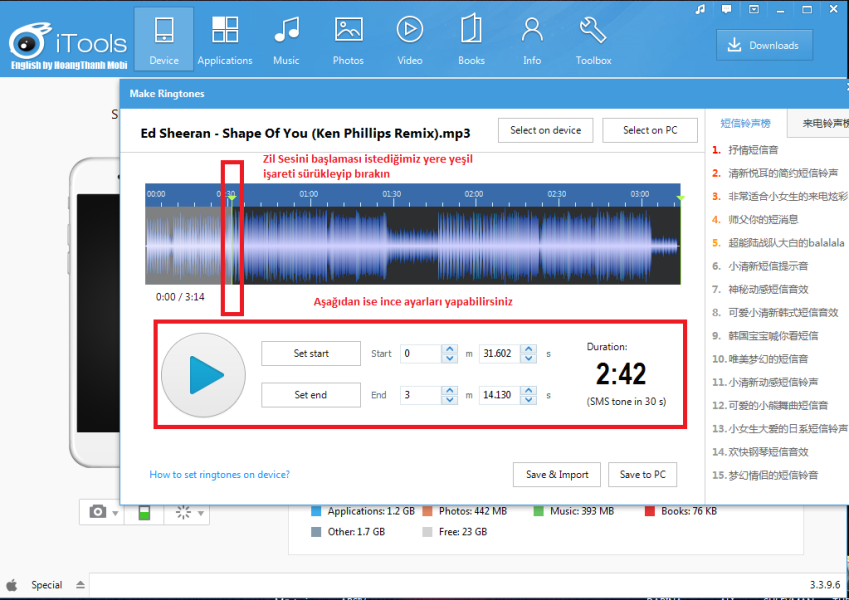
Task: Click the Set start button
Action: click(310, 354)
